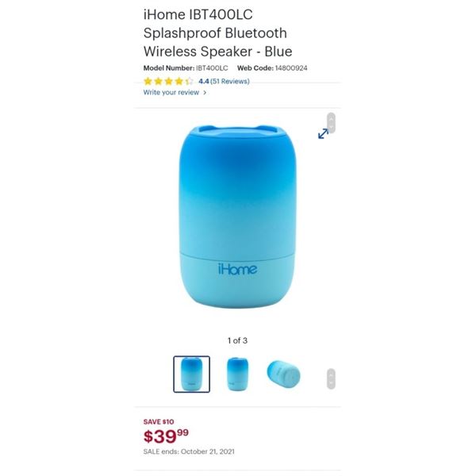Screen dimensions: 476x476
Task: Click the 1 of 3 image counter
Action: click(238, 340)
